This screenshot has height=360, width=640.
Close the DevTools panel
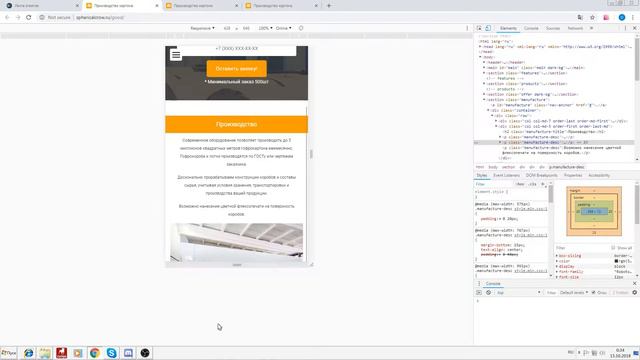[x=635, y=28]
